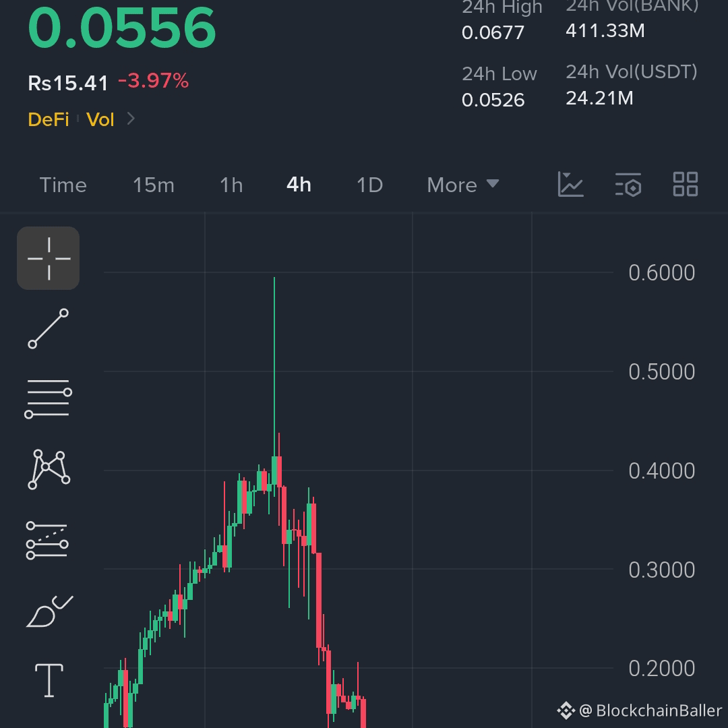Select the XABCD pattern drawing tool
This screenshot has width=728, height=728.
point(49,469)
